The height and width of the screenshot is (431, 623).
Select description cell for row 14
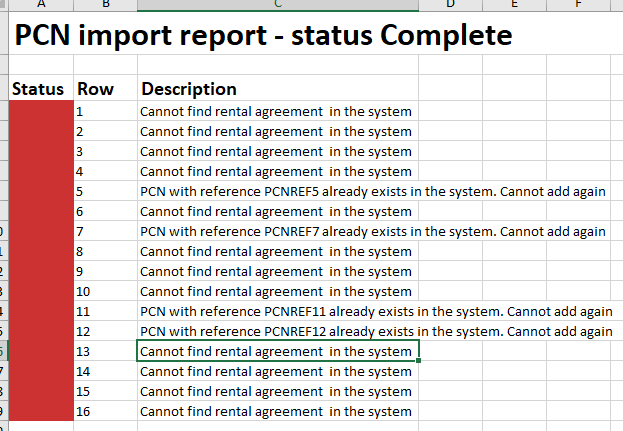[x=278, y=371]
